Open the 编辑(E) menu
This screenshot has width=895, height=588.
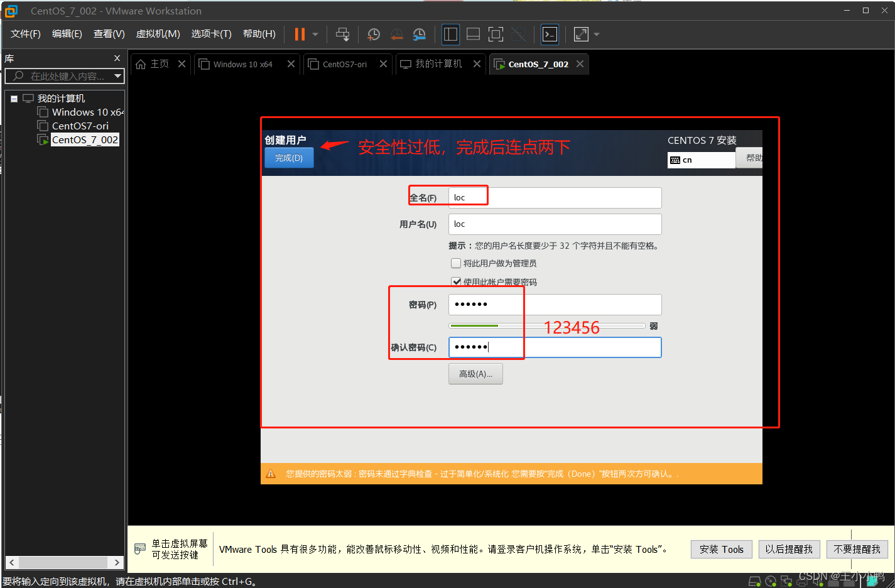point(67,34)
